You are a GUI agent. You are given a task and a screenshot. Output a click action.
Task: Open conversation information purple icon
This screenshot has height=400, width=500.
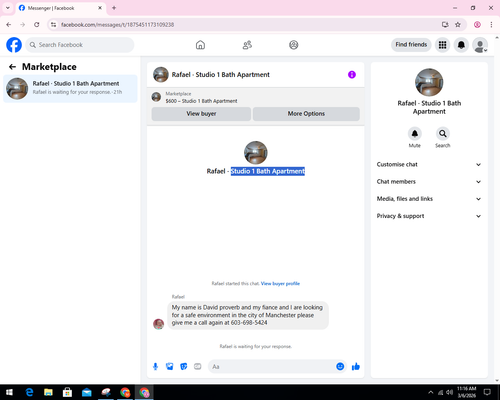point(352,75)
